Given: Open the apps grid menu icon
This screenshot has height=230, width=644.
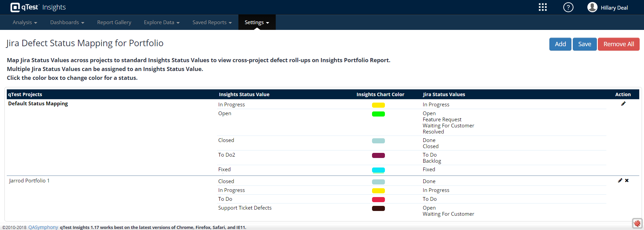Looking at the screenshot, I should [x=543, y=7].
